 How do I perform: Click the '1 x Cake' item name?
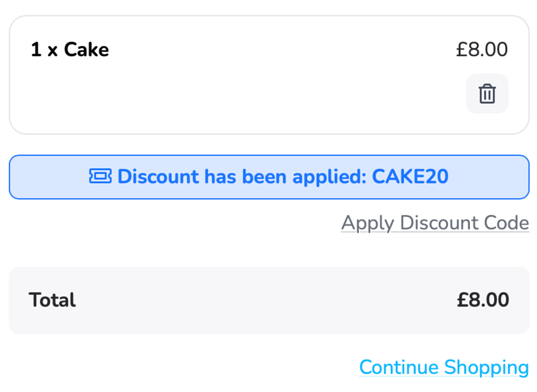(70, 50)
